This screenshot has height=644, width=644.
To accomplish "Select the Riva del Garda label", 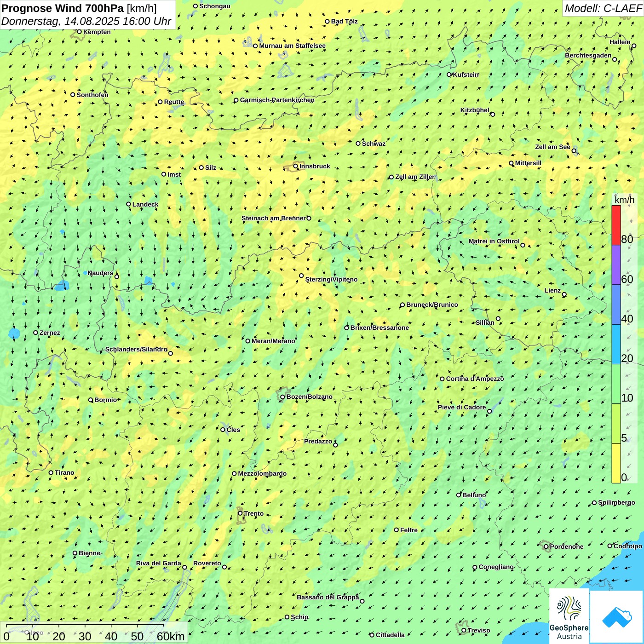I will [x=159, y=563].
